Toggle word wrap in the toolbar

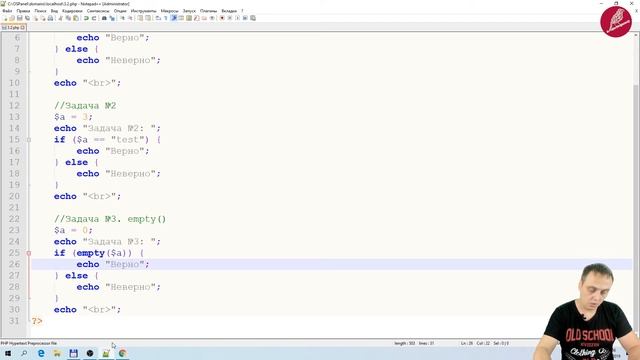point(158,18)
